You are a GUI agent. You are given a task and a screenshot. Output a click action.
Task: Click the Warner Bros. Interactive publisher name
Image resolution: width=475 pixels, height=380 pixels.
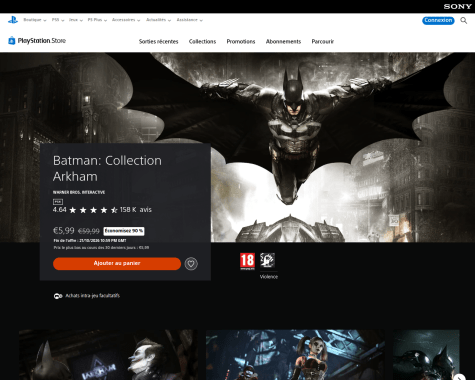coord(79,192)
